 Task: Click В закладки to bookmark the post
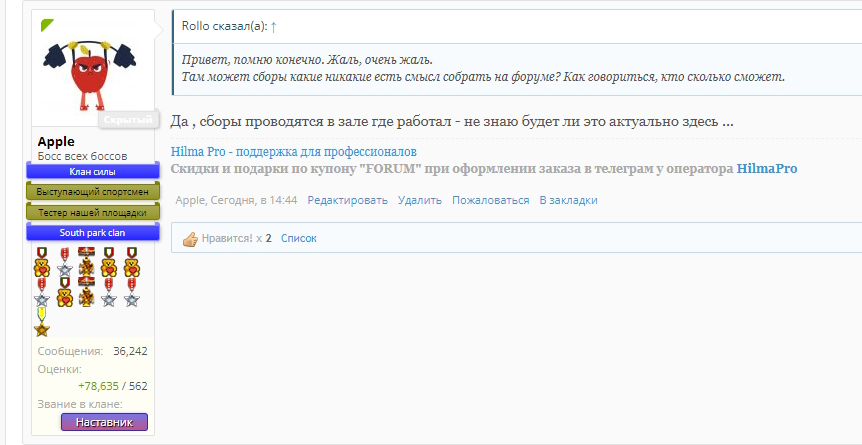568,200
